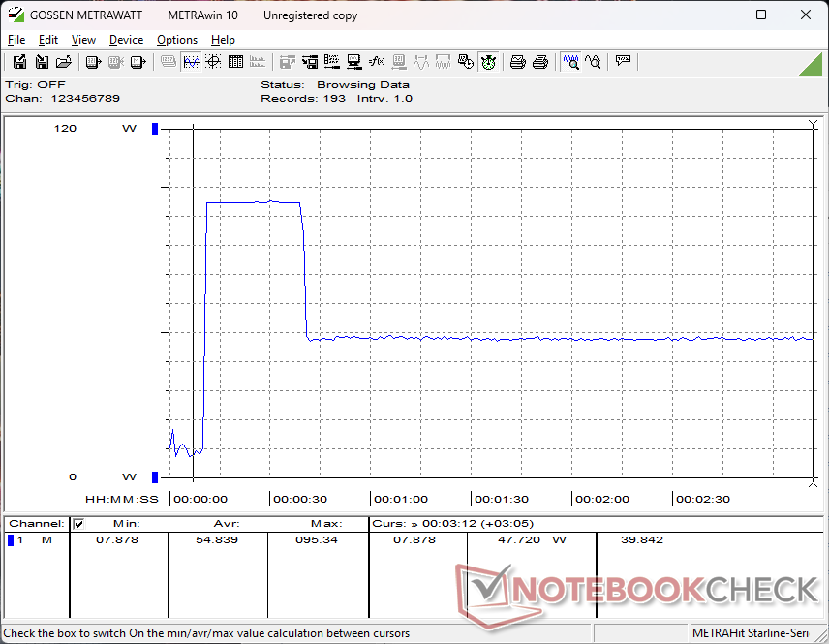Open the channel configuration settings icon
The image size is (829, 644).
tap(332, 62)
